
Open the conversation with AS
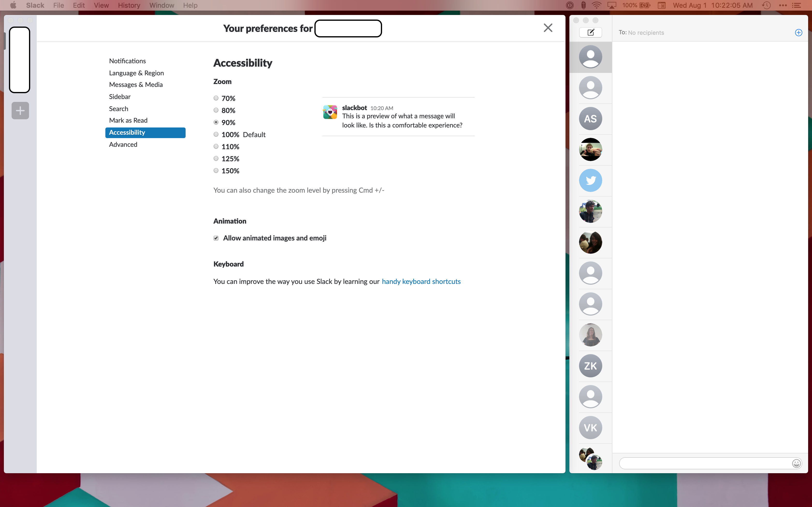coord(590,118)
